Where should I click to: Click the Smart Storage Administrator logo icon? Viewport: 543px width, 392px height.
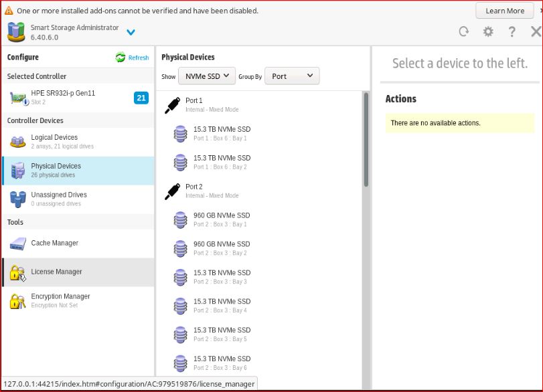tap(16, 31)
